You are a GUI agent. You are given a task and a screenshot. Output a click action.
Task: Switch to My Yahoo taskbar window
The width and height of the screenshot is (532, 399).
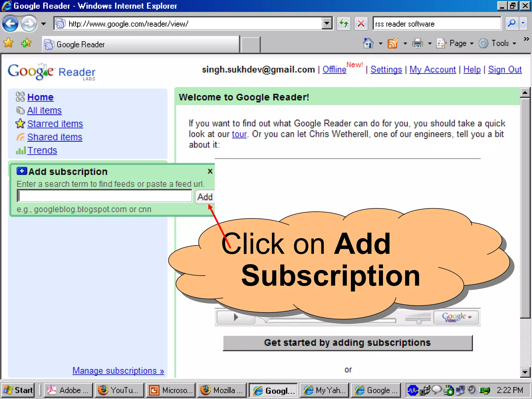[324, 390]
